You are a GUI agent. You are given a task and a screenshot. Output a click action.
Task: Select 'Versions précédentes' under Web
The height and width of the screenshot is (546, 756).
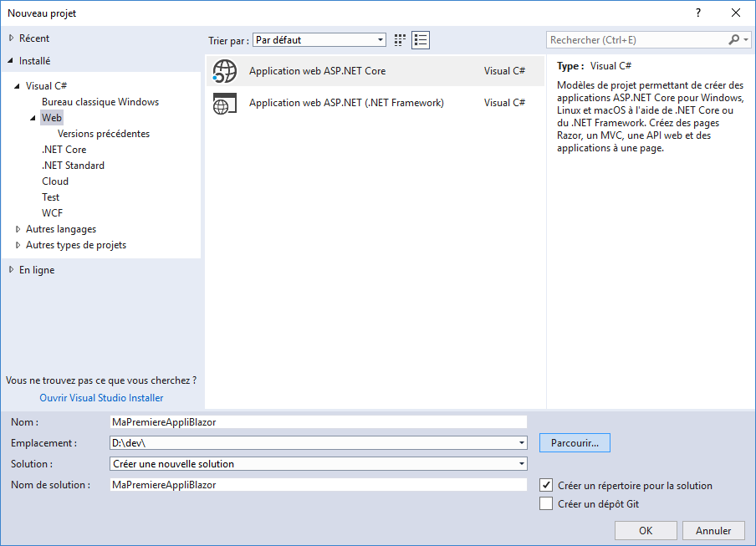tap(104, 134)
